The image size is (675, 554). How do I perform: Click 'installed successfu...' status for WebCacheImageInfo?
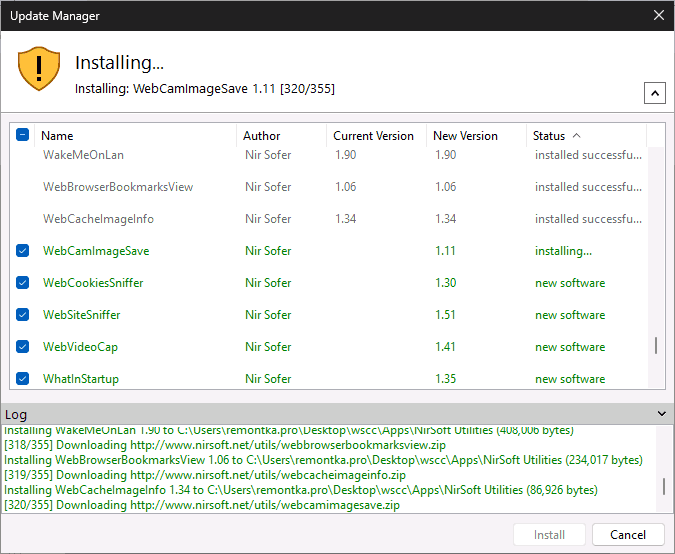[588, 219]
